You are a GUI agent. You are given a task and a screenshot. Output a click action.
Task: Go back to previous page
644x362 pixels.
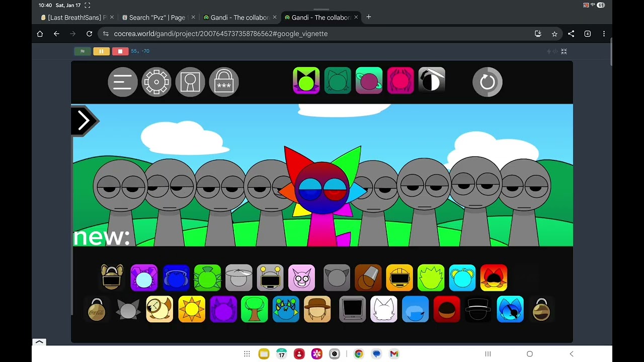point(56,34)
